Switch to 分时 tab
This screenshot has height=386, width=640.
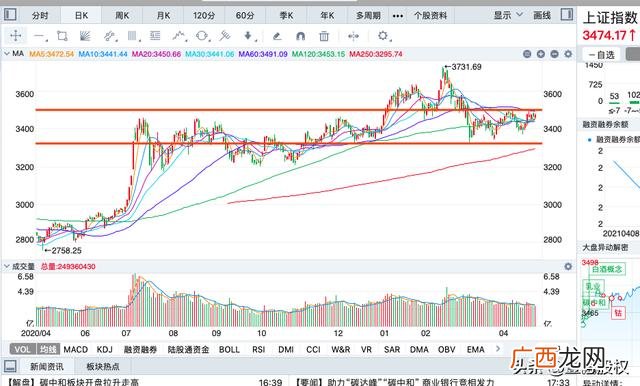40,16
